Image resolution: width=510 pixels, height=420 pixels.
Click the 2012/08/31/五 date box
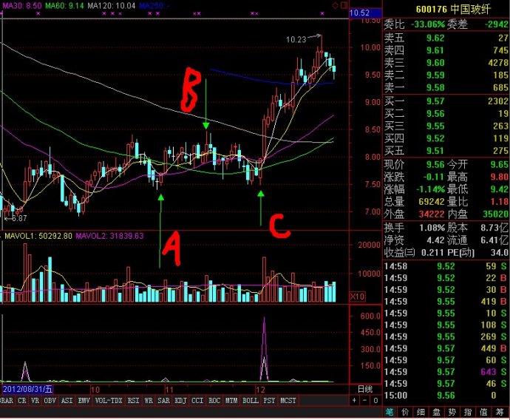27,389
